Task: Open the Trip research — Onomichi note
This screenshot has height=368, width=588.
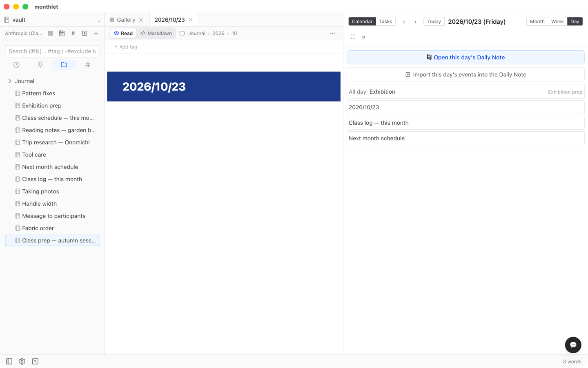Action: click(52, 143)
